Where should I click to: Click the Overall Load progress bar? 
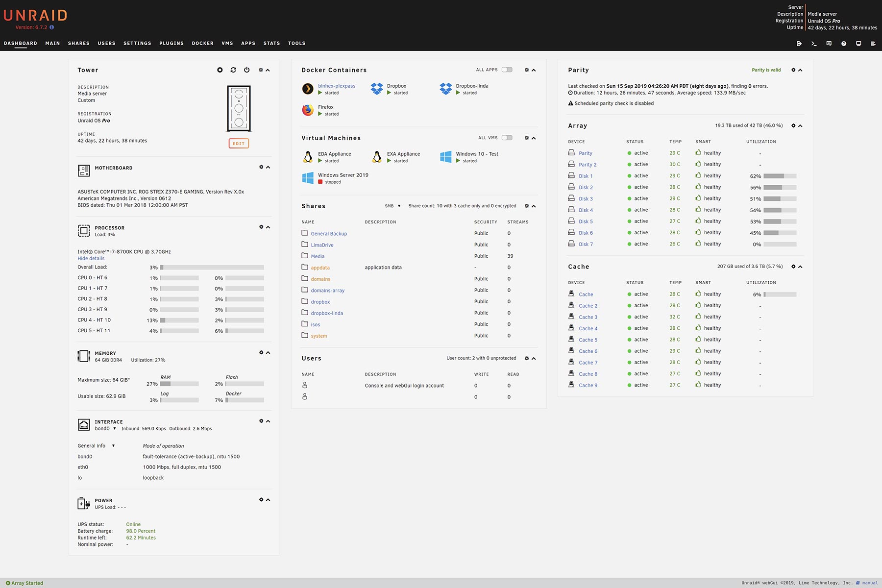point(212,268)
